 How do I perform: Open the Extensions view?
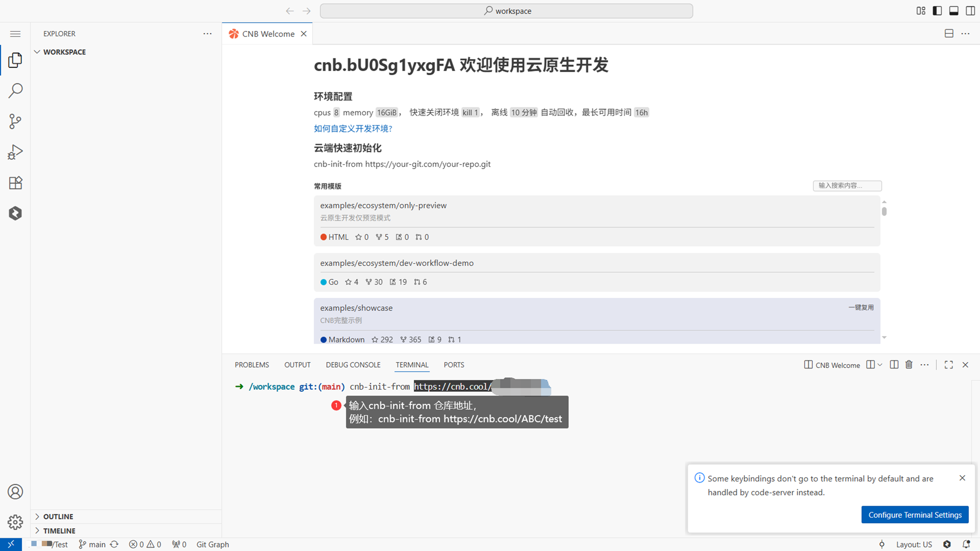(15, 182)
